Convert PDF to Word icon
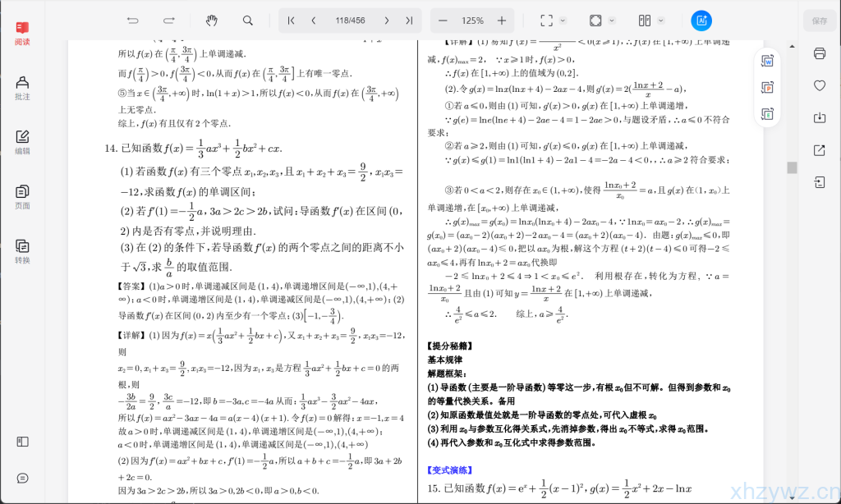The width and height of the screenshot is (841, 504). tap(768, 61)
